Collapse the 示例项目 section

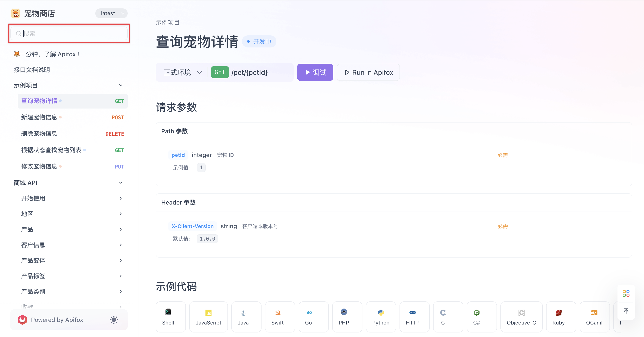pos(121,85)
